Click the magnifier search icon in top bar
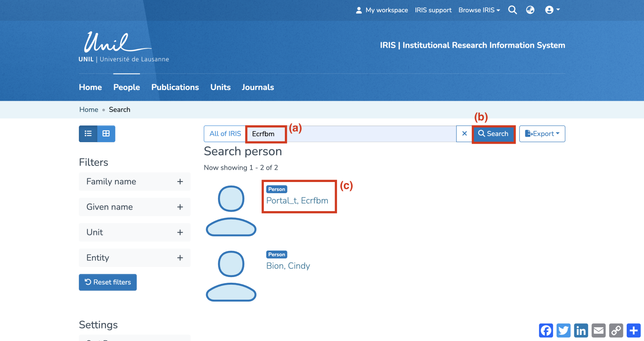Image resolution: width=644 pixels, height=341 pixels. pos(513,10)
